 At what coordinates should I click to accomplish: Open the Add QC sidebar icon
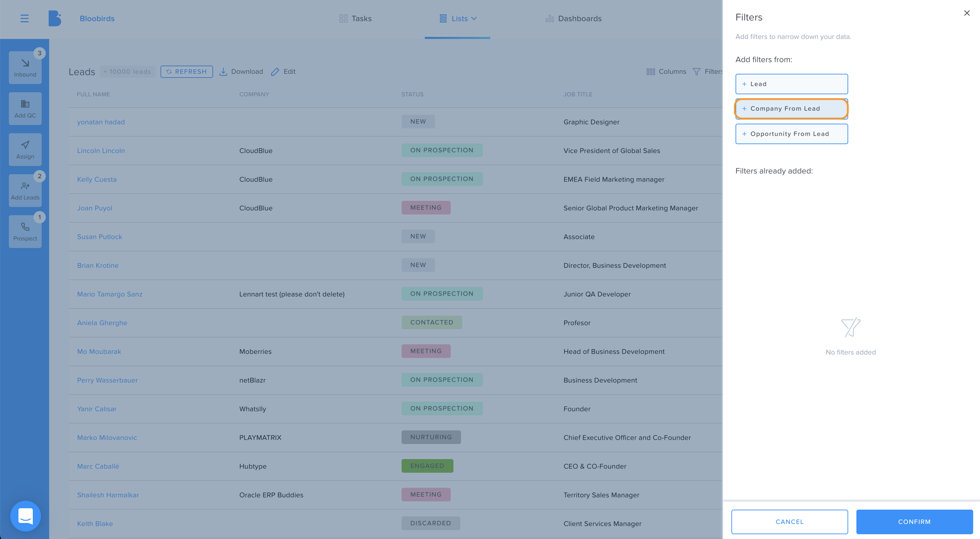tap(25, 109)
